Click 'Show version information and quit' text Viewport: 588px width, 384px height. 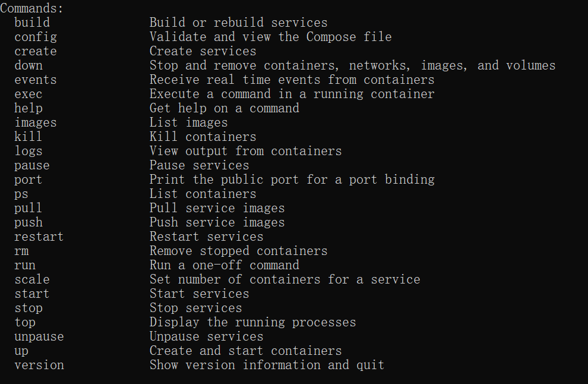coord(267,366)
